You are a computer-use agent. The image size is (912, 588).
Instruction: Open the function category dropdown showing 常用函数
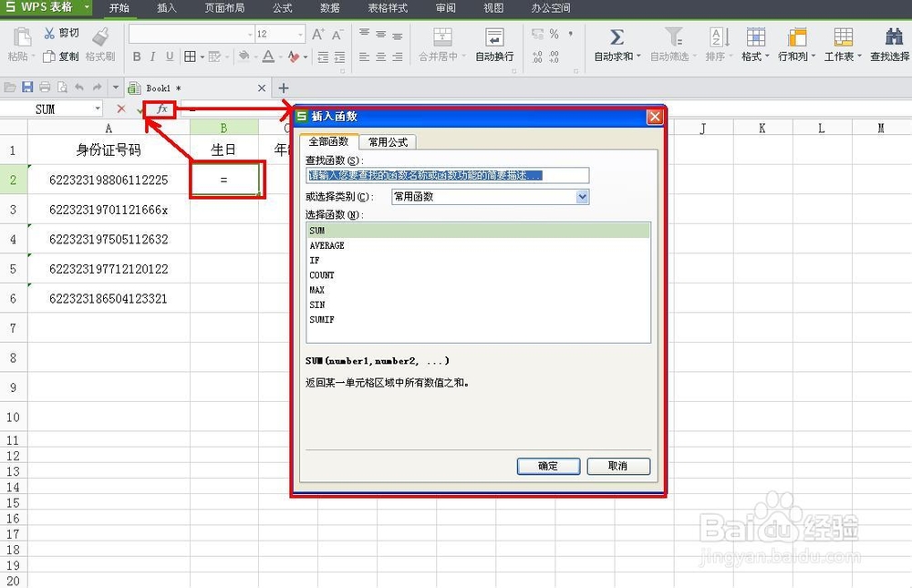[582, 197]
